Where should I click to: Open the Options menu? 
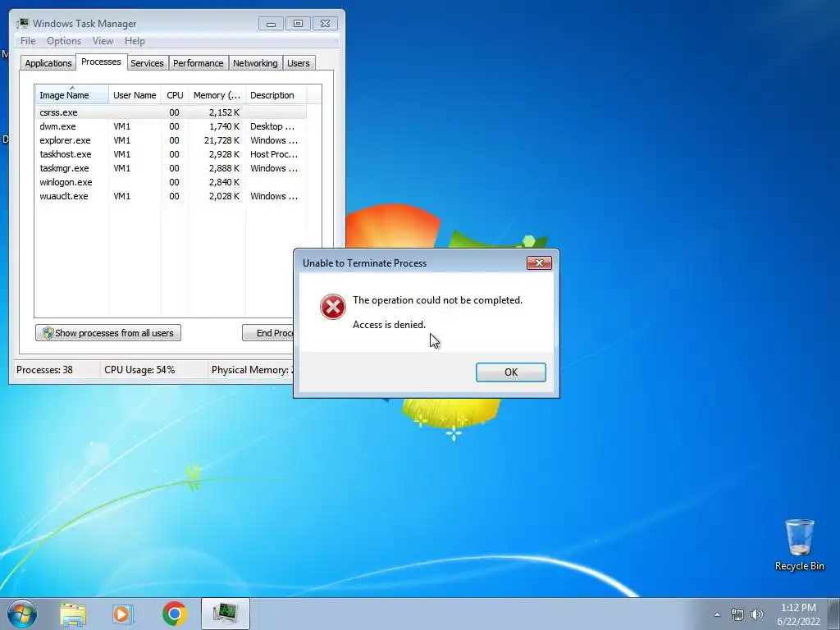(64, 41)
